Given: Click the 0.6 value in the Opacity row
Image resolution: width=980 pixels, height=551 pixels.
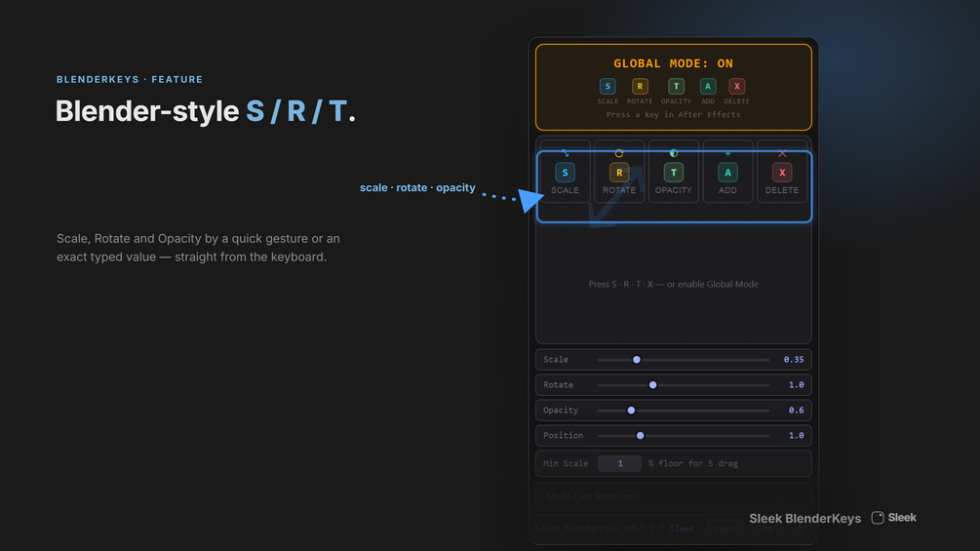Looking at the screenshot, I should point(797,411).
